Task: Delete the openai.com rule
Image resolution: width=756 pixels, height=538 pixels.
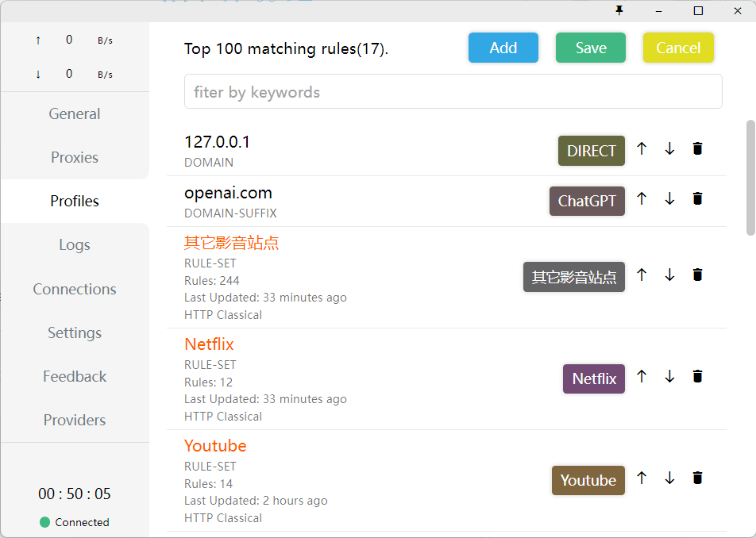Action: [697, 199]
